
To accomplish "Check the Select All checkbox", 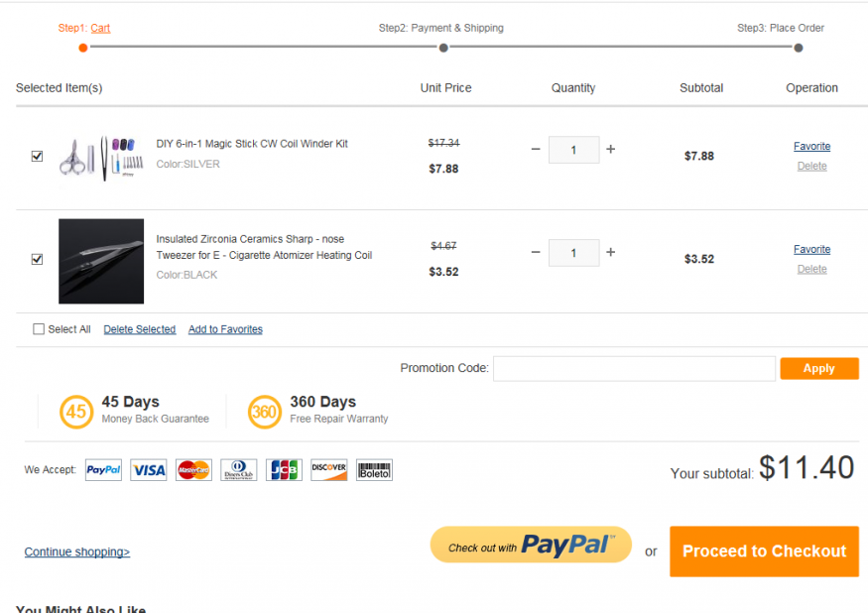I will pos(39,329).
